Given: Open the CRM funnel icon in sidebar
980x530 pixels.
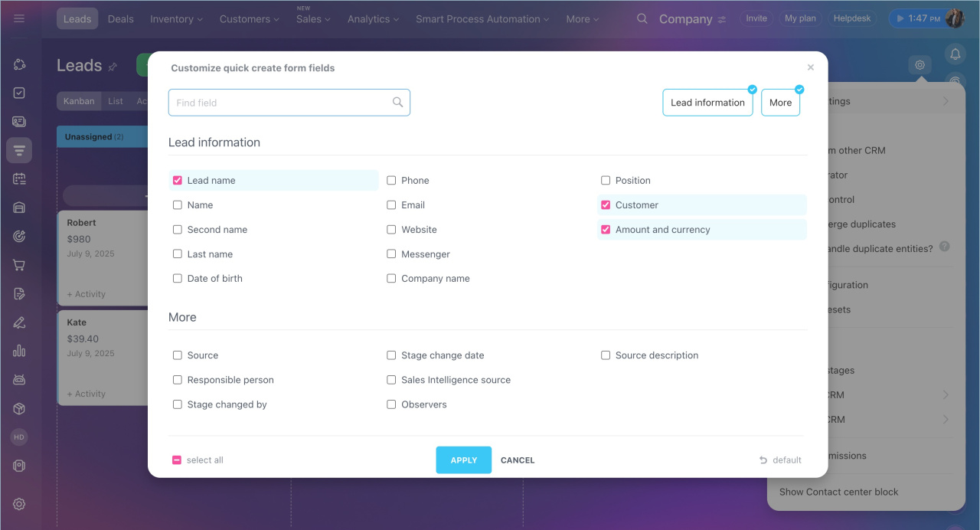Looking at the screenshot, I should point(19,151).
